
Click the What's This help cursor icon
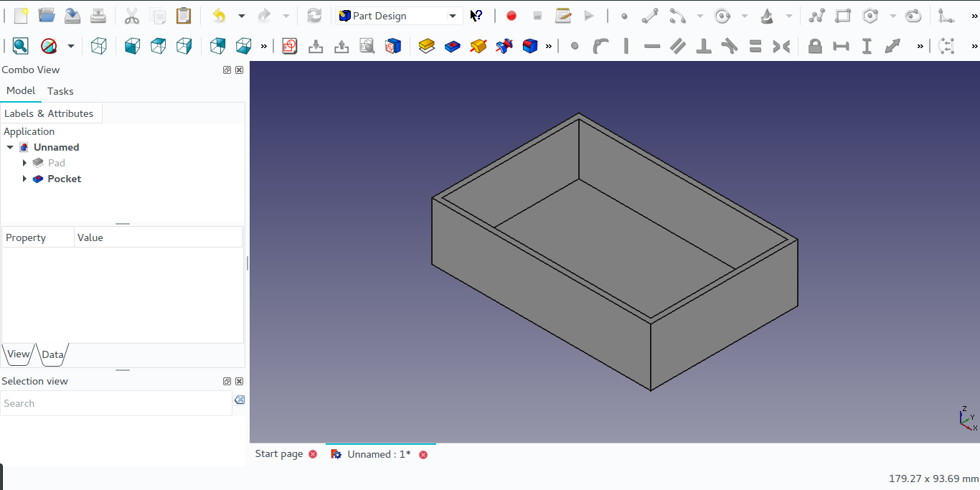(476, 16)
